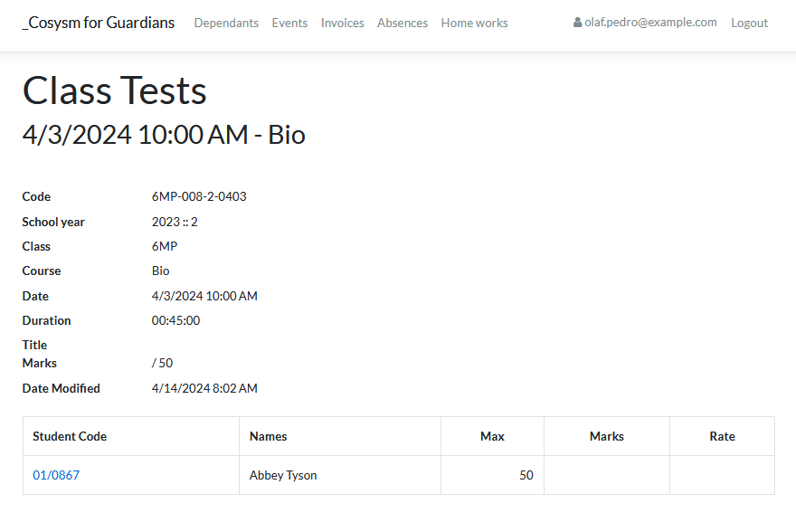Return home via _Cosysm for Guardians brand

click(x=98, y=23)
